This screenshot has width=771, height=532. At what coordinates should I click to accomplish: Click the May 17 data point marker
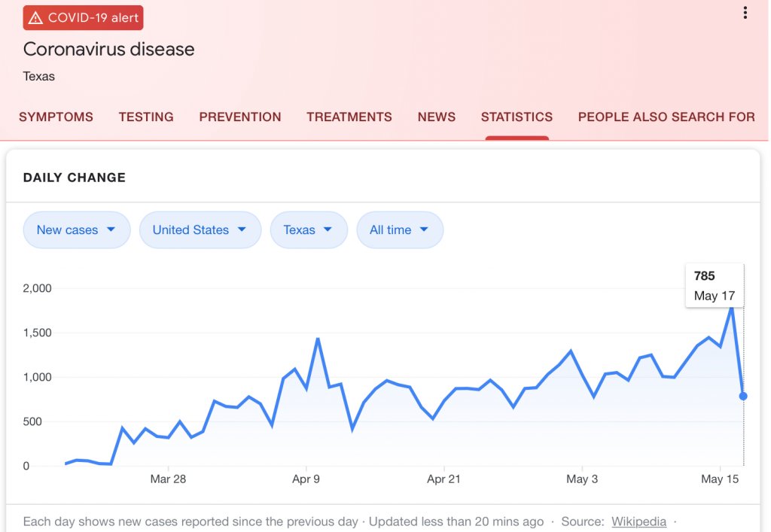[743, 396]
